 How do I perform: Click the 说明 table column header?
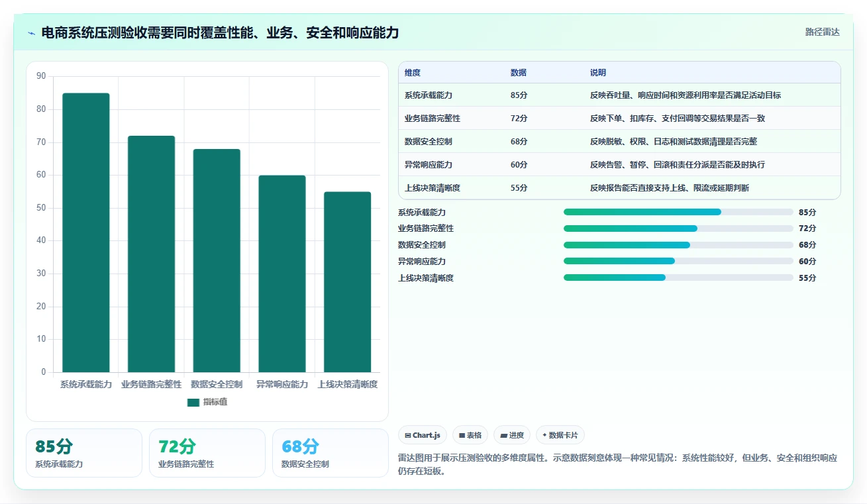coord(598,73)
